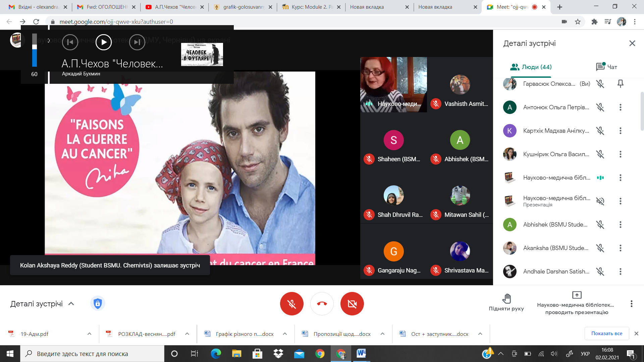Skip to previous track in media overlay
This screenshot has width=644, height=362.
70,42
